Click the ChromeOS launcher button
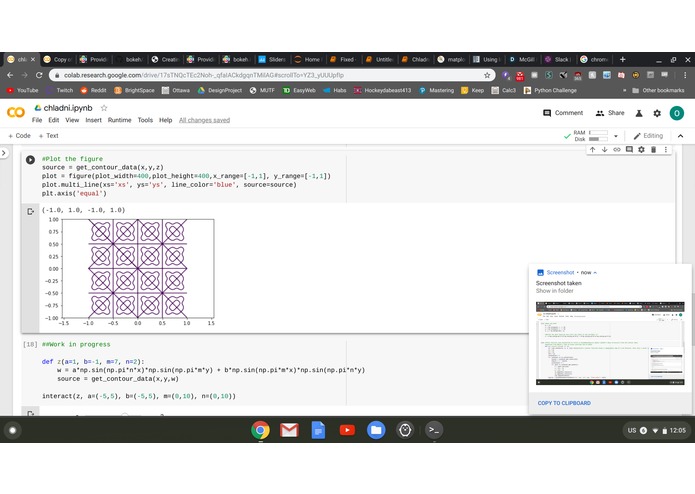 (13, 430)
